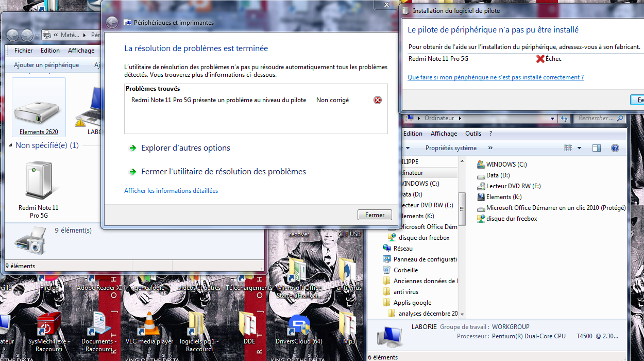Open Outils menu in Ordinateur window

point(473,134)
